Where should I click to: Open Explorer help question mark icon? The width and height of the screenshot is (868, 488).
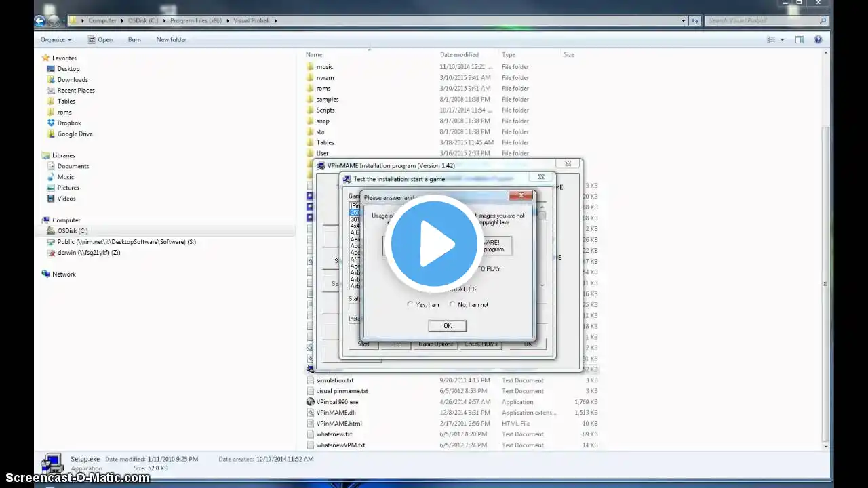tap(818, 40)
